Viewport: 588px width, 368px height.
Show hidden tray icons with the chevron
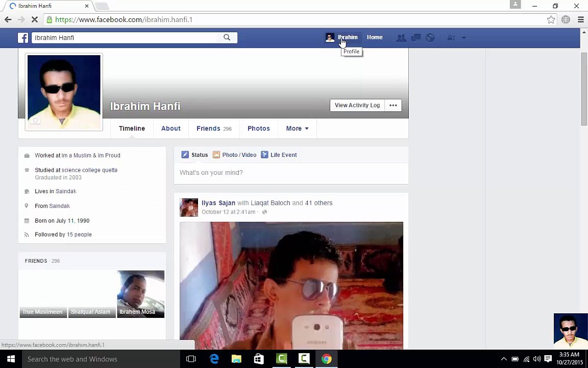(x=504, y=359)
